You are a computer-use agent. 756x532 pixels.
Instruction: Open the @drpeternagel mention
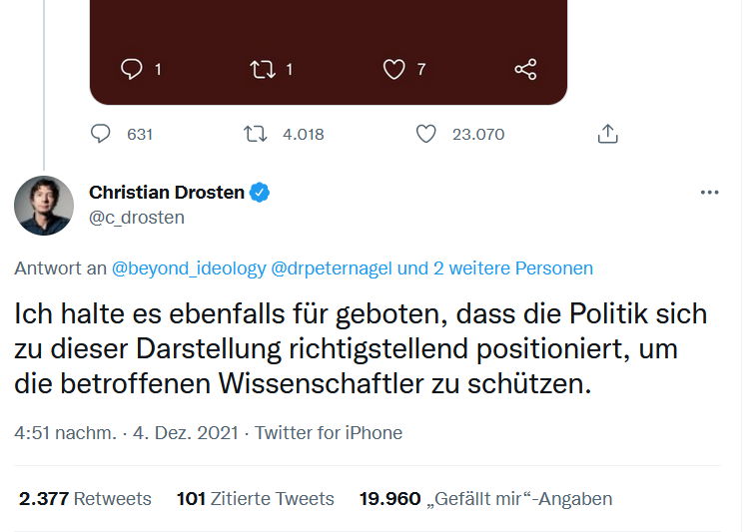point(332,268)
